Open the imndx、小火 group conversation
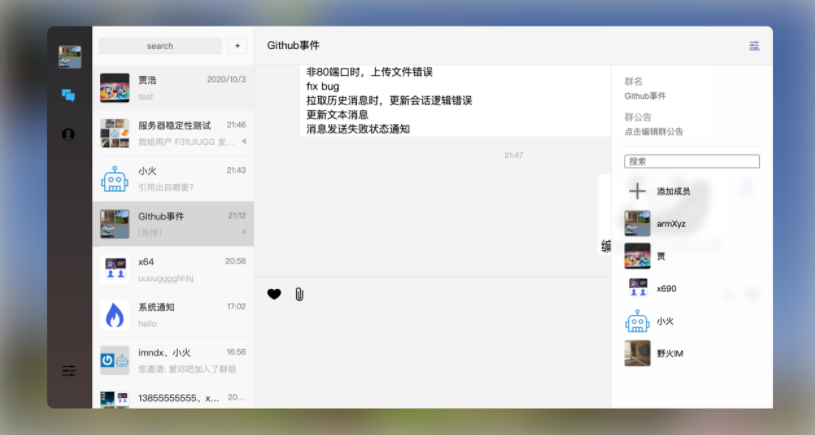The height and width of the screenshot is (435, 815). click(x=173, y=360)
